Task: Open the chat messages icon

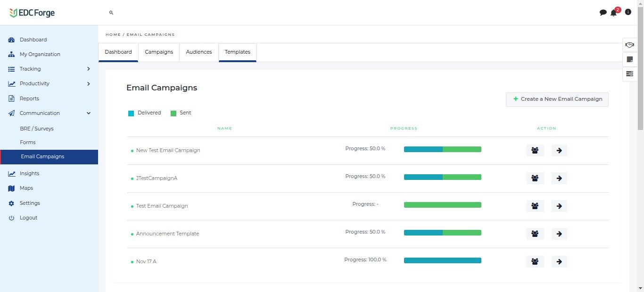Action: pos(603,13)
